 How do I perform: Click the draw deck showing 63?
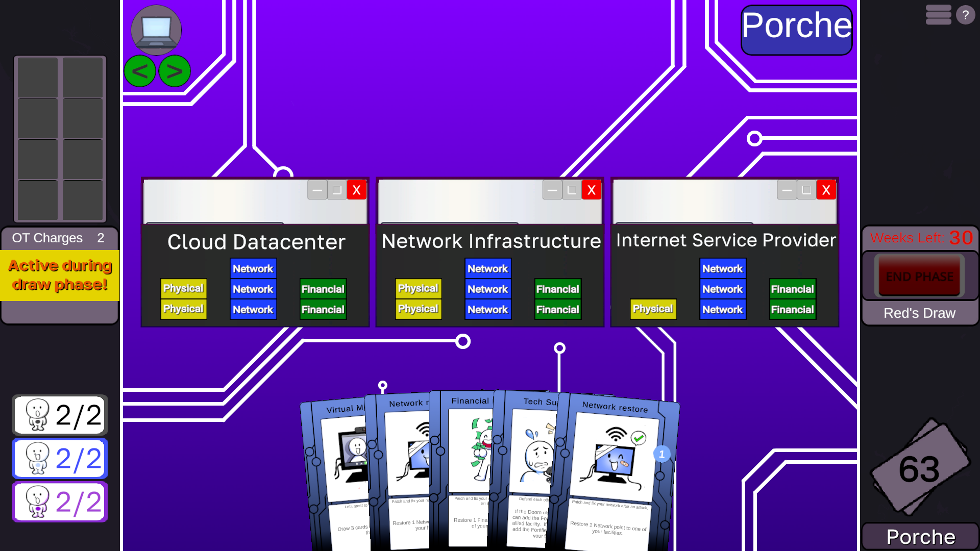(x=919, y=468)
